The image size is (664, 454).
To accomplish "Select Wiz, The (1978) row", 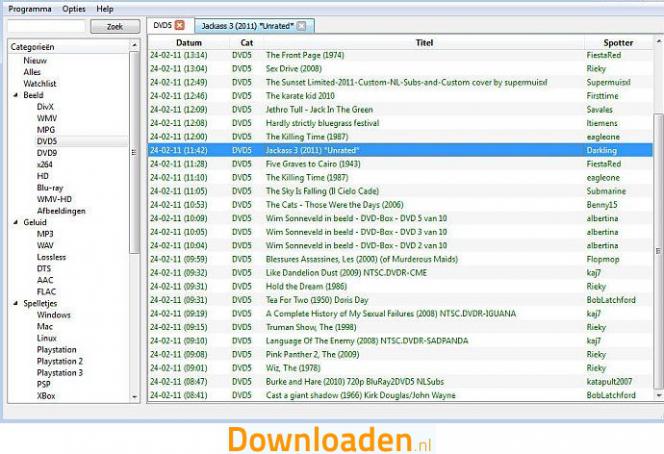I will click(x=400, y=368).
